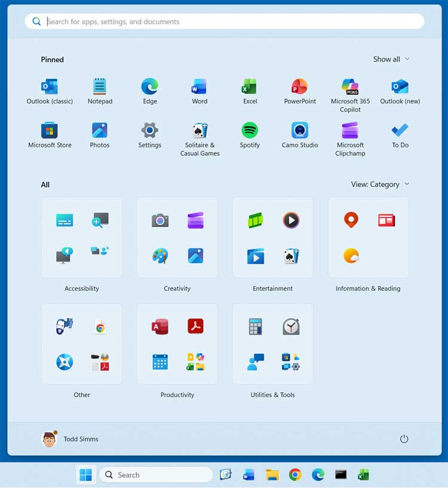
Task: Open the Entertainment category label
Action: point(273,288)
